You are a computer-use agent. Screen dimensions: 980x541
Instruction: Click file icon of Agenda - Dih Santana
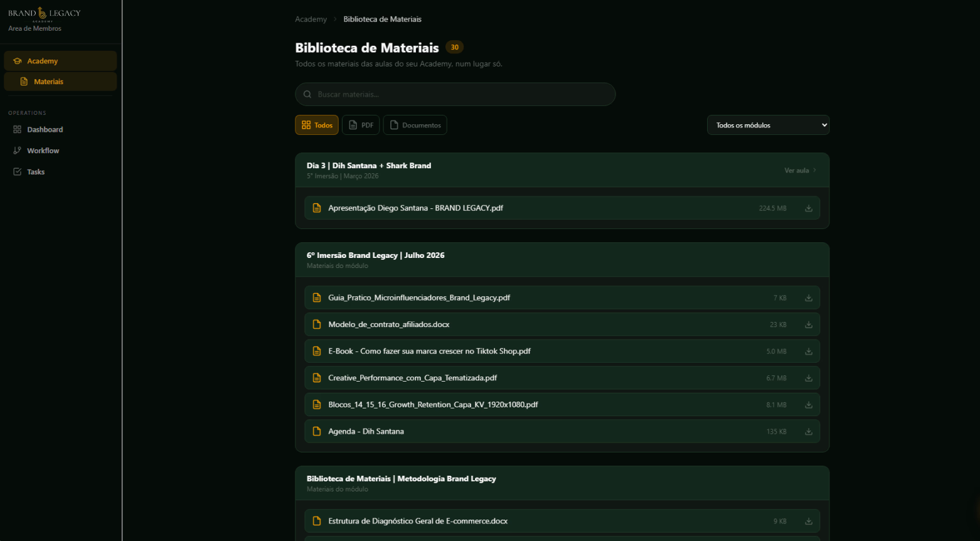coord(317,432)
